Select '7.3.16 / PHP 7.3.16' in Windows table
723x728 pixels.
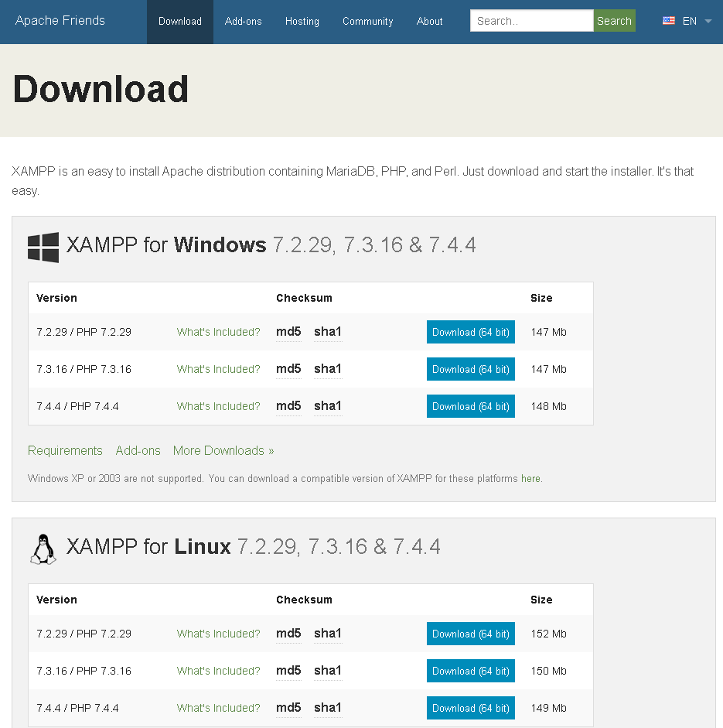[84, 369]
